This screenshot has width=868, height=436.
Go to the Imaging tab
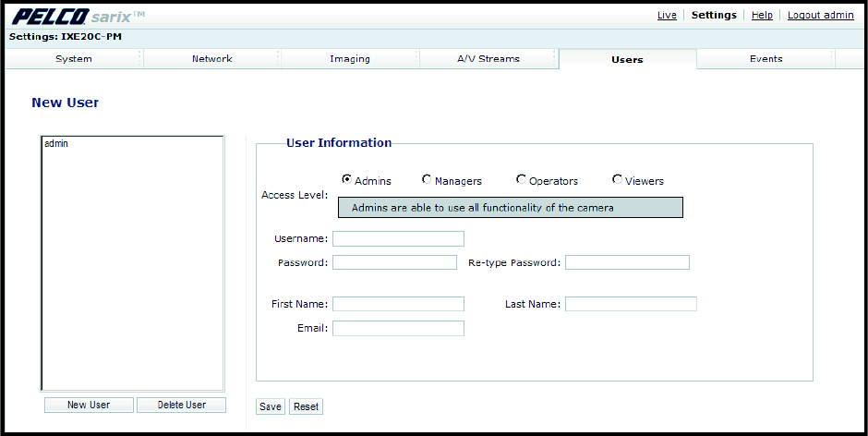tap(350, 59)
